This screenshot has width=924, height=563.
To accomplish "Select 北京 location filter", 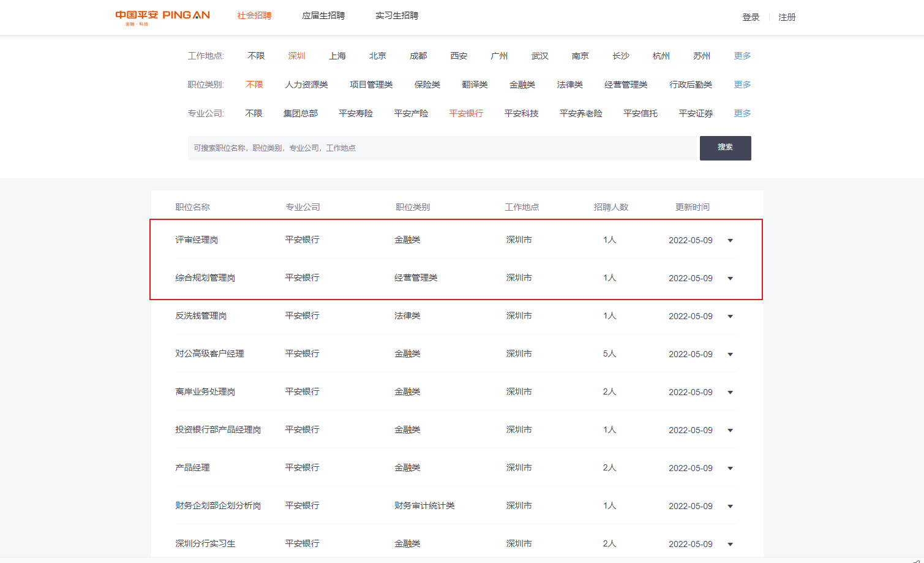I will (378, 56).
